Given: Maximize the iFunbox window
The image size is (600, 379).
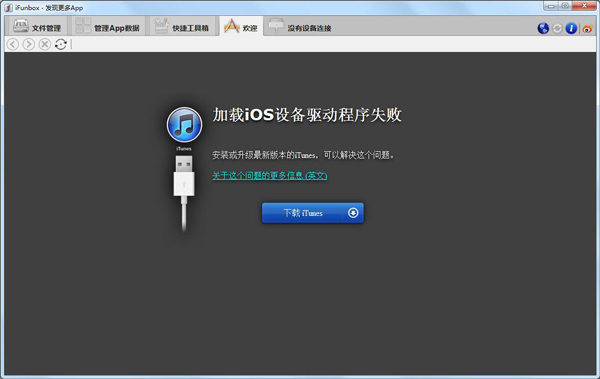Looking at the screenshot, I should point(566,6).
